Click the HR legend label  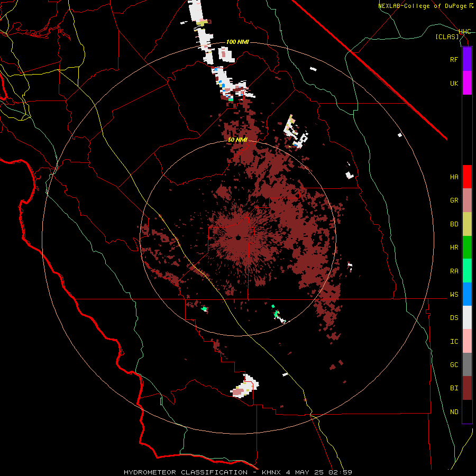(x=454, y=248)
